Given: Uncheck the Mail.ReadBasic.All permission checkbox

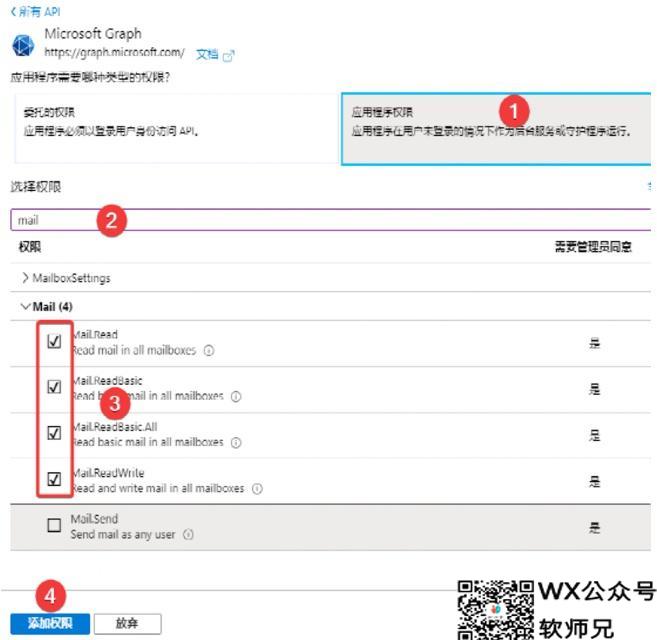Looking at the screenshot, I should pos(54,433).
